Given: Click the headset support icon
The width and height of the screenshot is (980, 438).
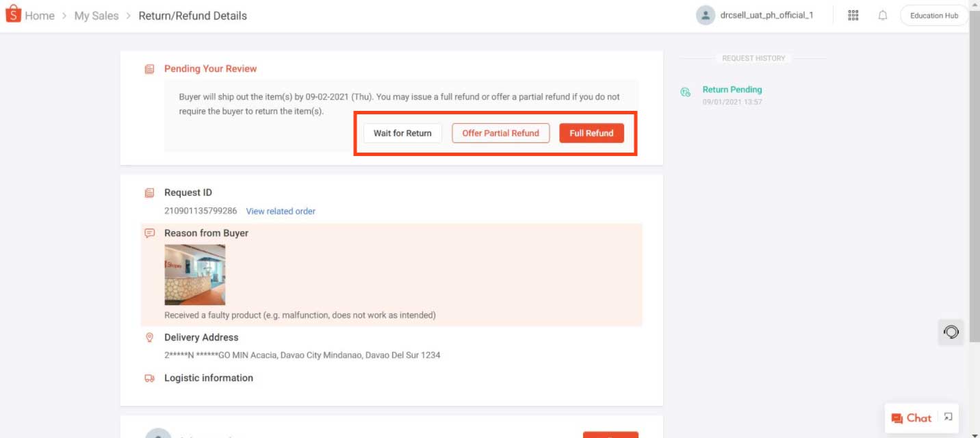Looking at the screenshot, I should [x=951, y=333].
